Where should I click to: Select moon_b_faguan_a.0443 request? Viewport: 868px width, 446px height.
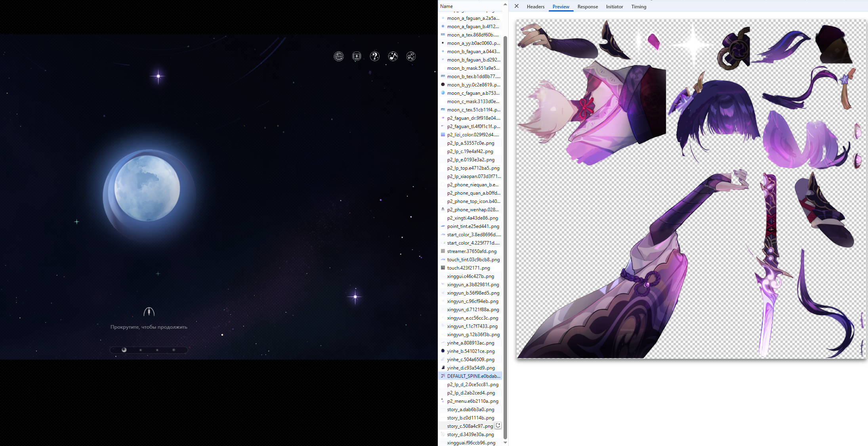tap(470, 52)
